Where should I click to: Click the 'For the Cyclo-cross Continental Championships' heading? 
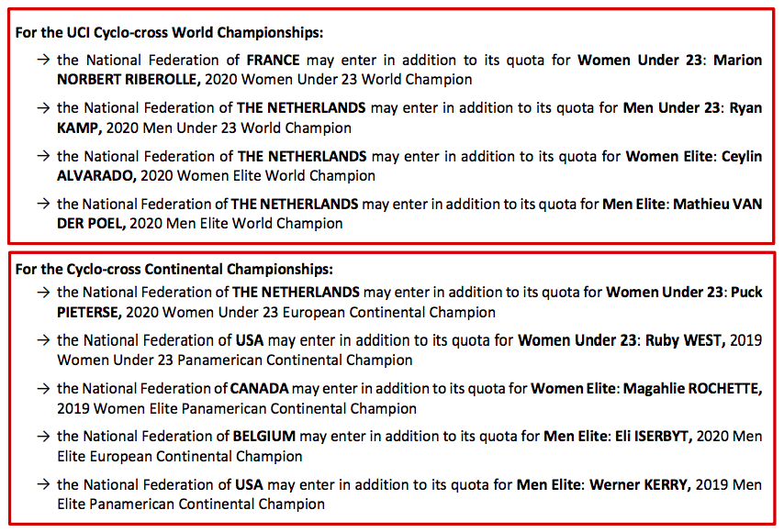174,270
